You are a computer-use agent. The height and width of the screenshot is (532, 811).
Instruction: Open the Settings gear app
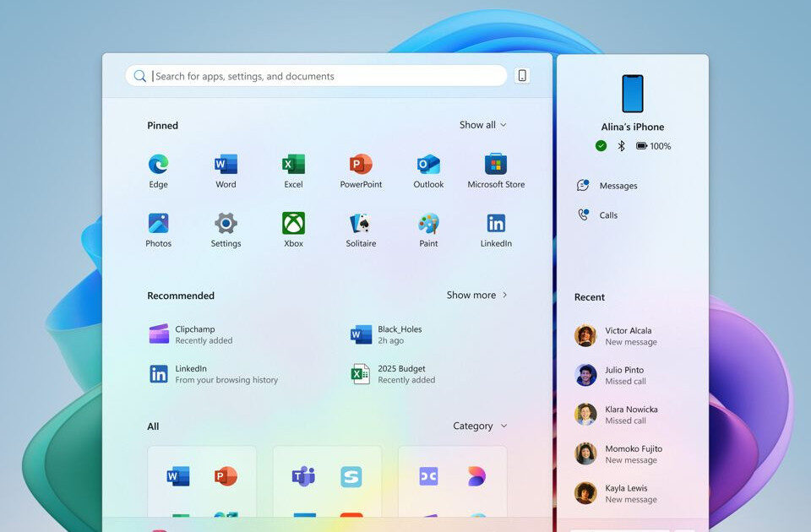226,230
